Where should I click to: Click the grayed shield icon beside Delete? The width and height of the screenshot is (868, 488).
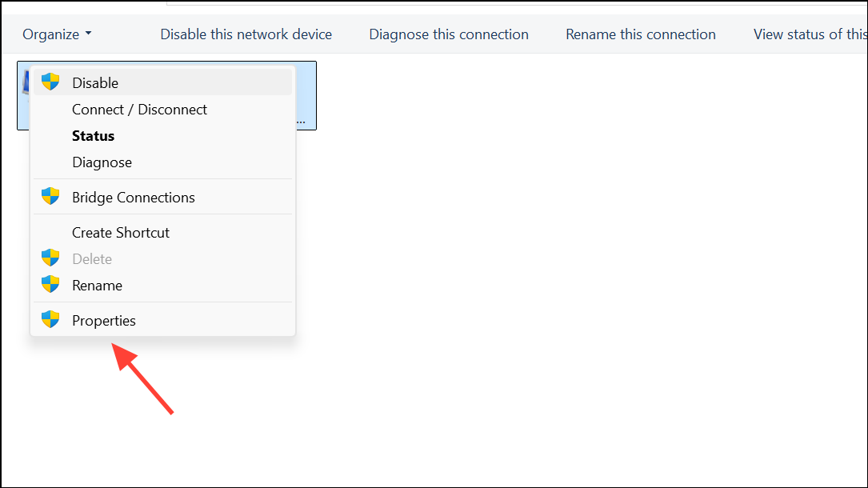(x=50, y=258)
